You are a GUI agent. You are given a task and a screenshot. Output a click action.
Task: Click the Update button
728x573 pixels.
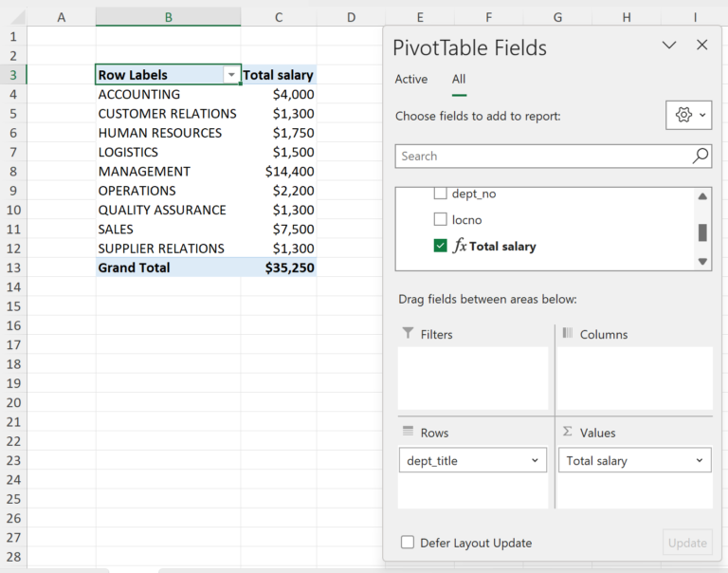[687, 543]
